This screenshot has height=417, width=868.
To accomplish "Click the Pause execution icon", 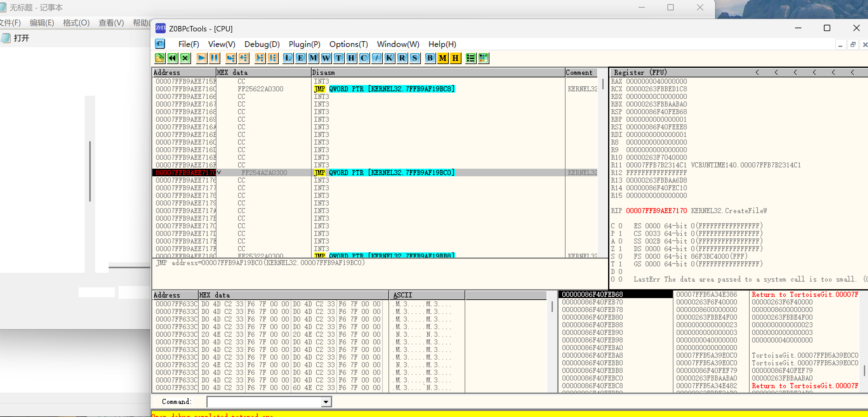I will coord(214,58).
